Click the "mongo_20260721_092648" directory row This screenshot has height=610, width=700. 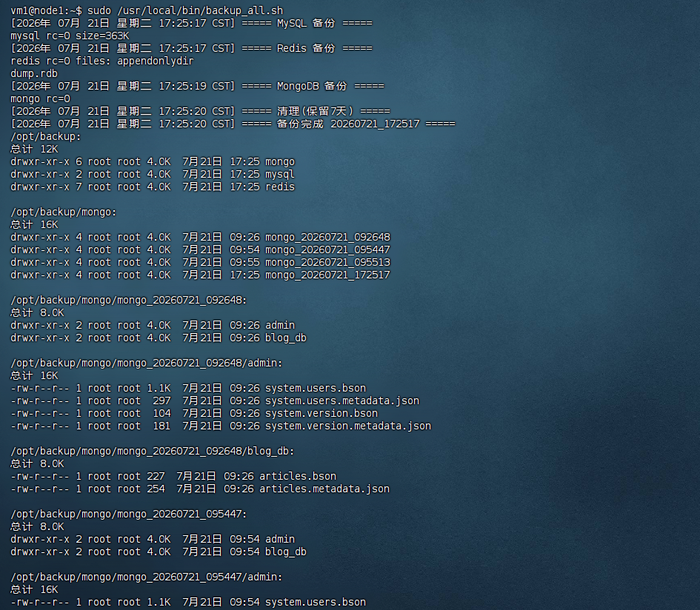pyautogui.click(x=201, y=237)
